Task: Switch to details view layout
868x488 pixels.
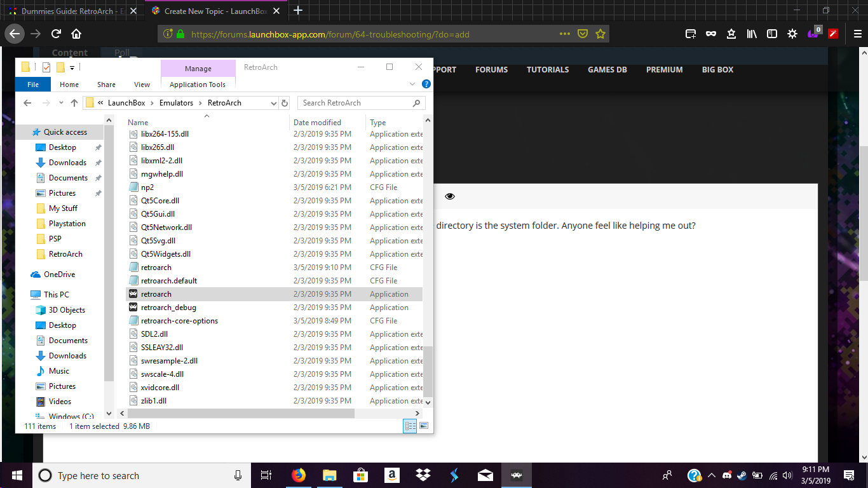Action: click(410, 426)
